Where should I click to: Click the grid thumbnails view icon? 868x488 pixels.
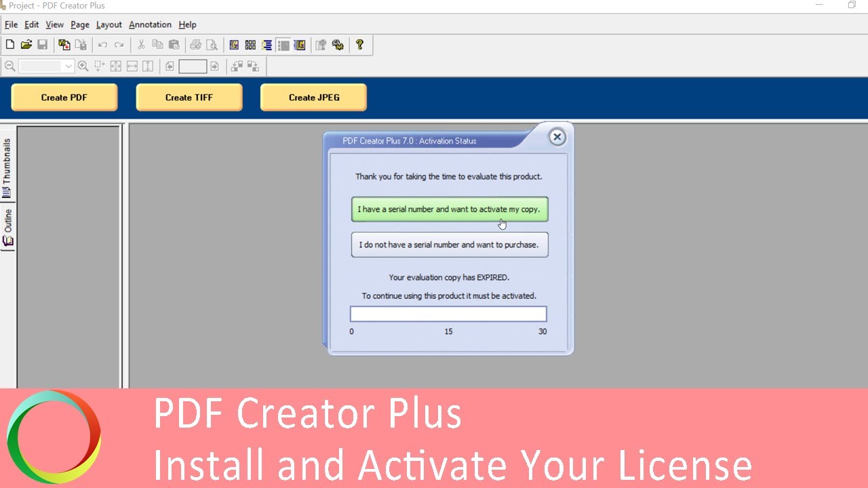[250, 45]
